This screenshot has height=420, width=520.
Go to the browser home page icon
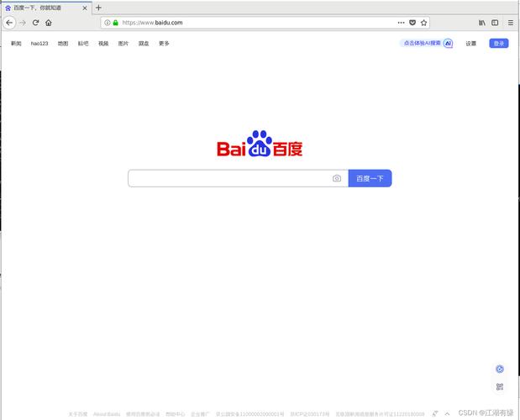[x=49, y=23]
